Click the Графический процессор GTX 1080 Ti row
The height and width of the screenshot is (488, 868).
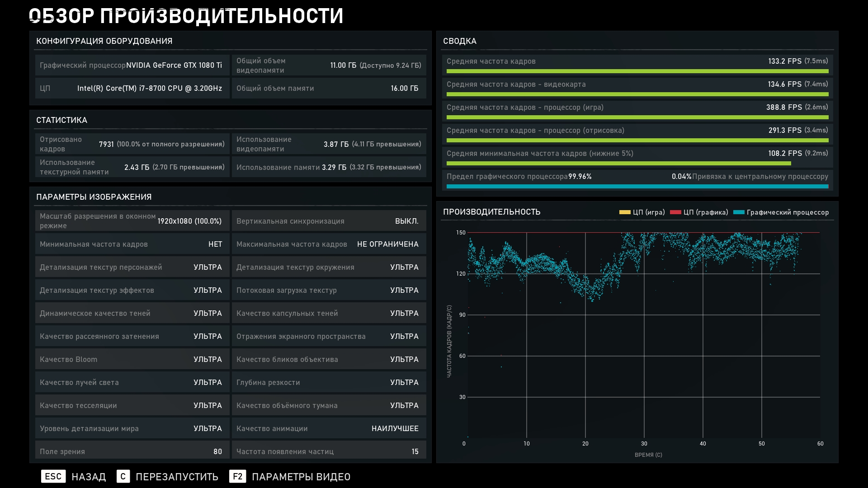(132, 65)
